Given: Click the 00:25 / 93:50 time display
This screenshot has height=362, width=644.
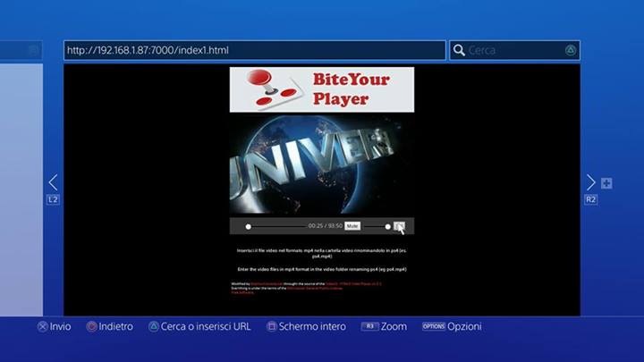Looking at the screenshot, I should coord(326,226).
